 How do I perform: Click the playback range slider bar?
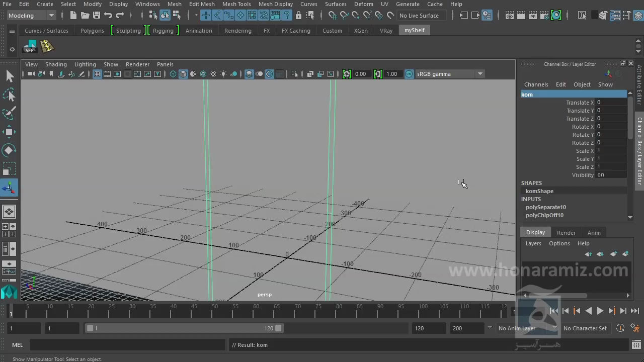click(x=184, y=328)
